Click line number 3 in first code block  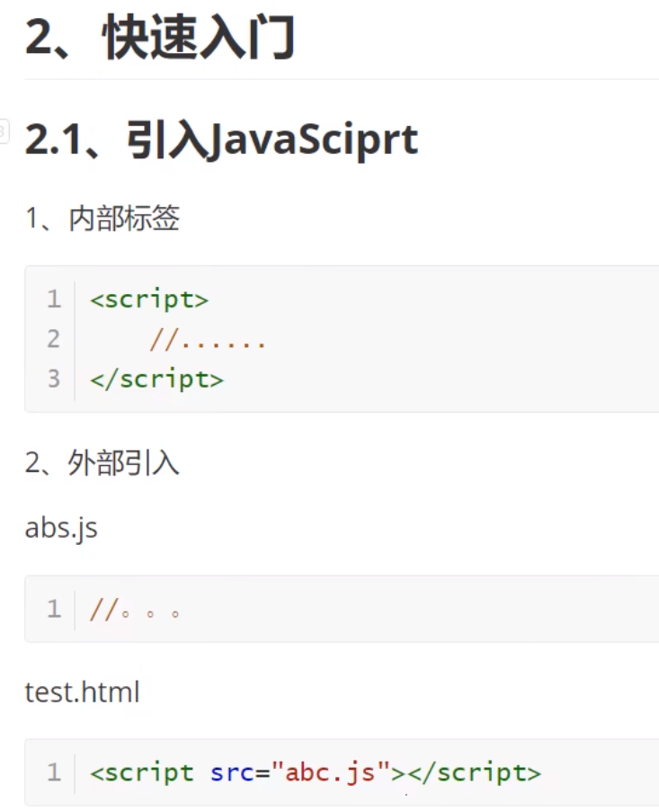[x=54, y=379]
